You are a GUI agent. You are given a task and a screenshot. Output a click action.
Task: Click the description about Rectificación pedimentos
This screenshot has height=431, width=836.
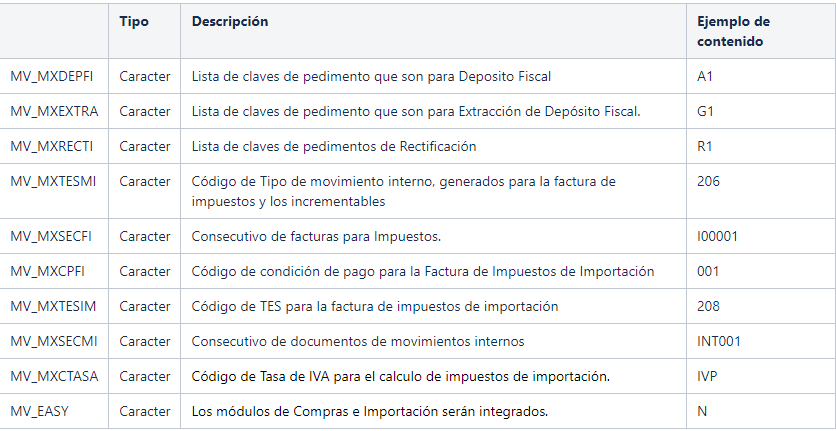click(x=334, y=146)
